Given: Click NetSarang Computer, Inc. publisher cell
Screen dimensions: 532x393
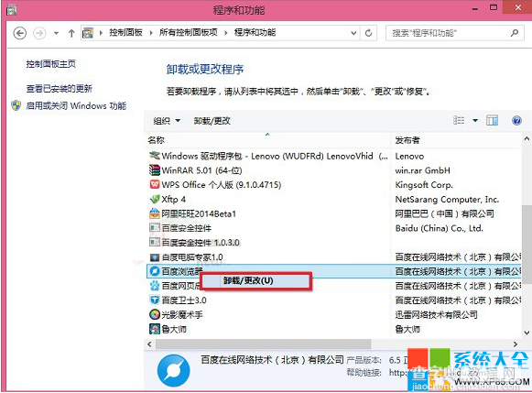Looking at the screenshot, I should pyautogui.click(x=447, y=199).
